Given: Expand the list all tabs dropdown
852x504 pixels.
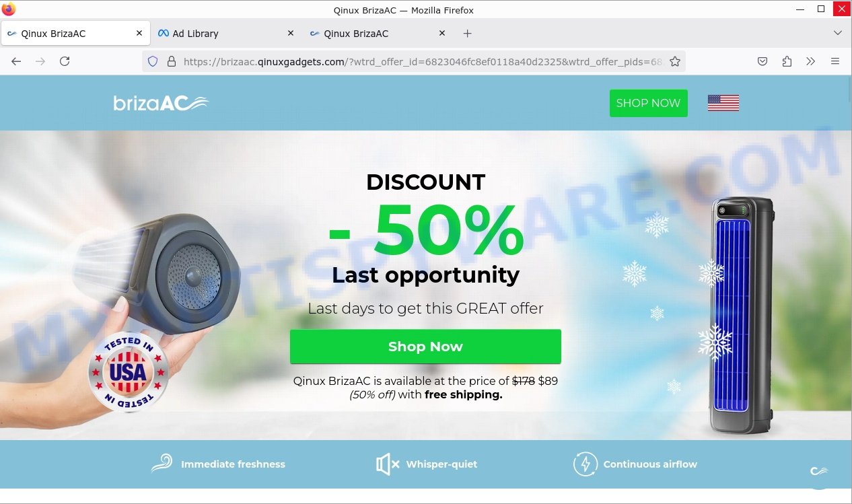Looking at the screenshot, I should [x=838, y=33].
